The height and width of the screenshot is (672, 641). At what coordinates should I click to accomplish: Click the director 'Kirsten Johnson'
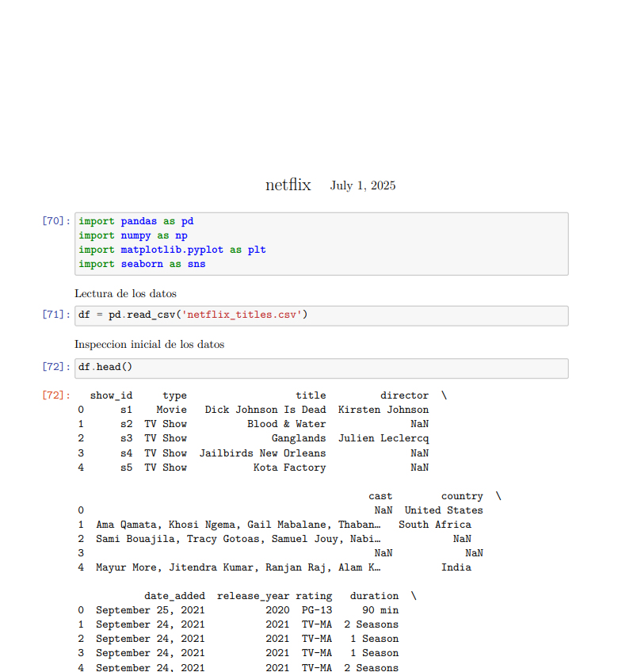(x=383, y=410)
